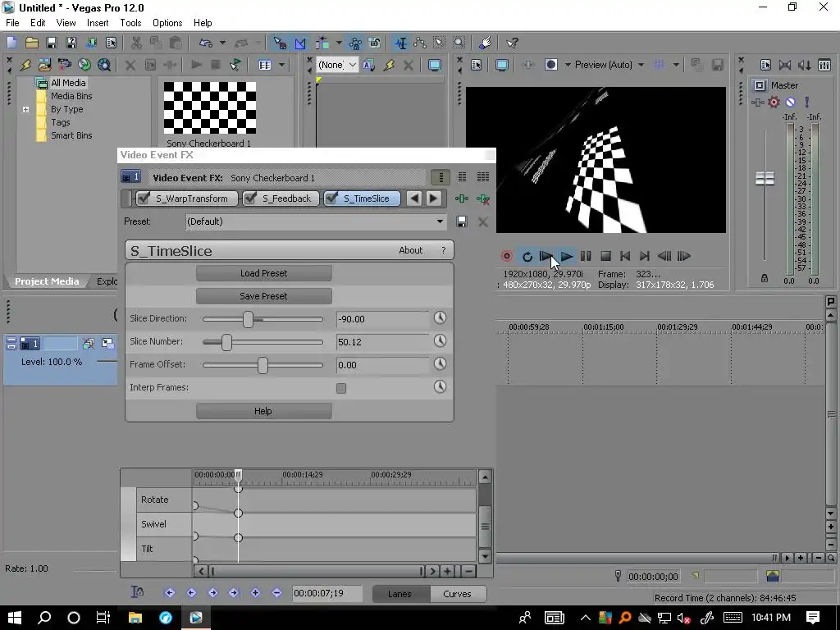Open Windows Start menu

[15, 617]
